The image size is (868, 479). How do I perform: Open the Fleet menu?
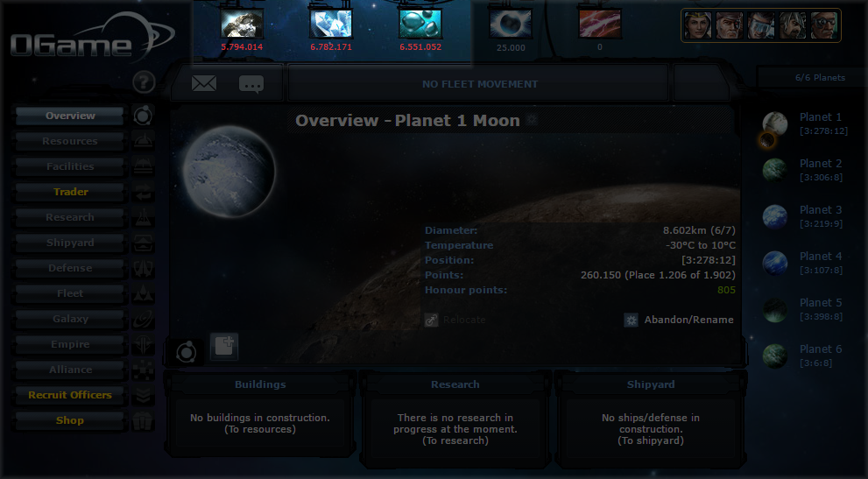(70, 293)
